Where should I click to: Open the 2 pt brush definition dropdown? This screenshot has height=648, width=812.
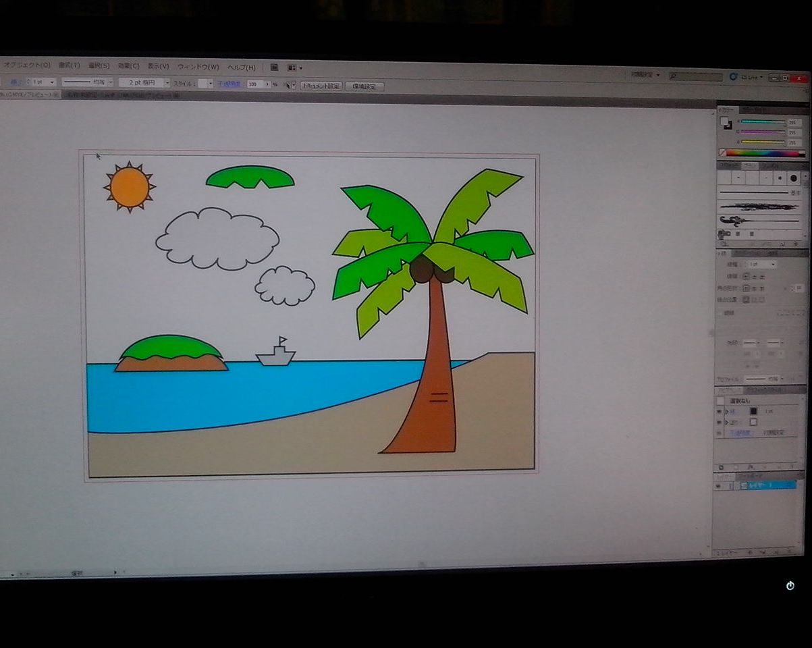pyautogui.click(x=167, y=83)
